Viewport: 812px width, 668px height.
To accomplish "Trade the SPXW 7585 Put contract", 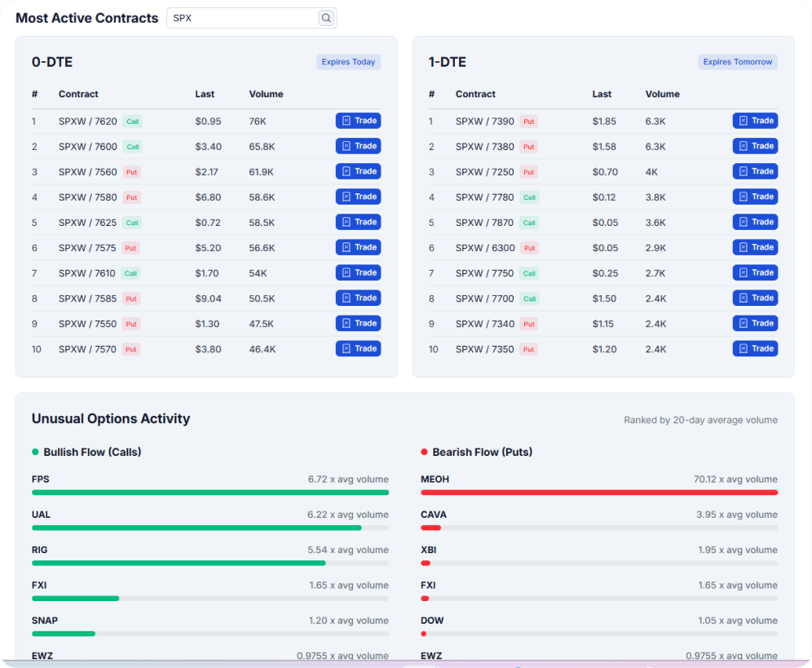I will pos(358,298).
